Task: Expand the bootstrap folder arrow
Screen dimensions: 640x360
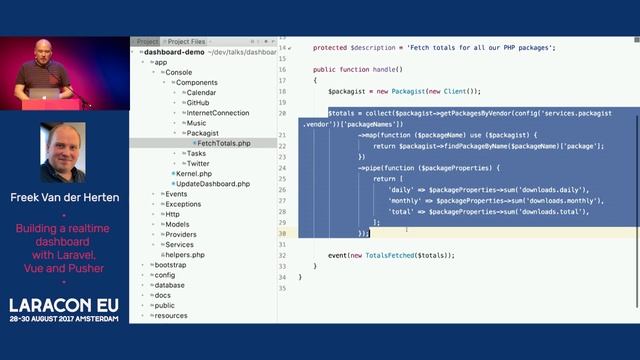Action: tap(143, 265)
